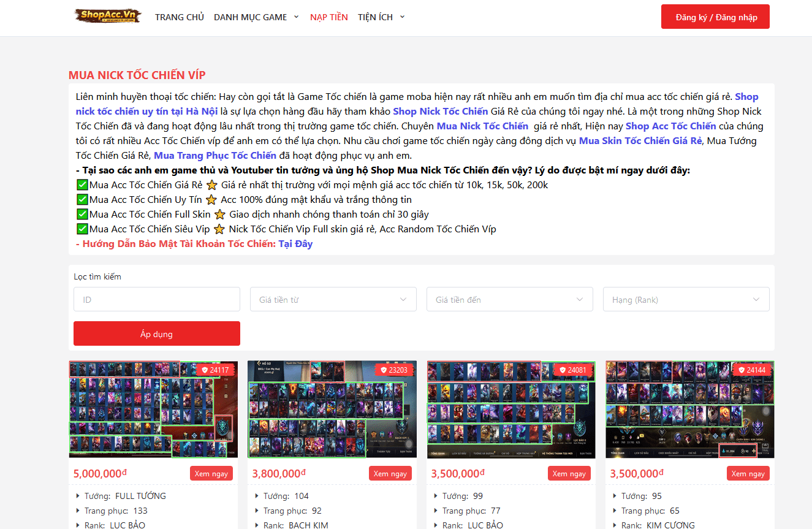812x529 pixels.
Task: Click the 'Mua Acc Tốc Chiến Full Skin' line
Action: (252, 215)
